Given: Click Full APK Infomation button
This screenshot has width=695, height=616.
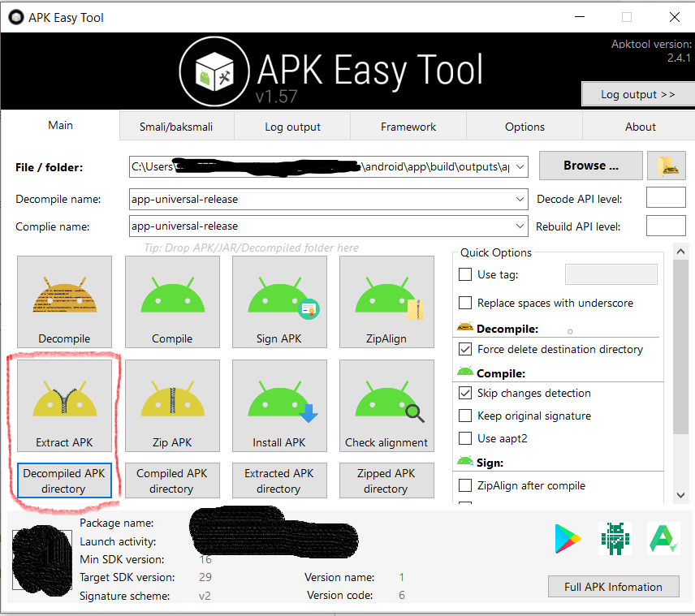Looking at the screenshot, I should click(x=614, y=587).
